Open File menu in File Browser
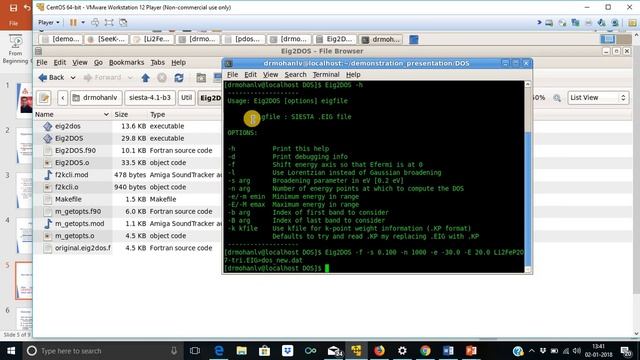640x360 pixels. (42, 62)
